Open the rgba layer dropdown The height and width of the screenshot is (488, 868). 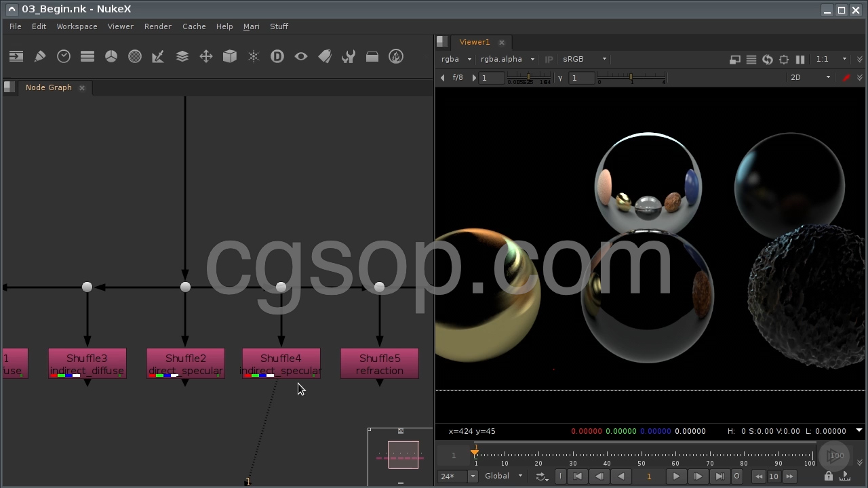(456, 59)
